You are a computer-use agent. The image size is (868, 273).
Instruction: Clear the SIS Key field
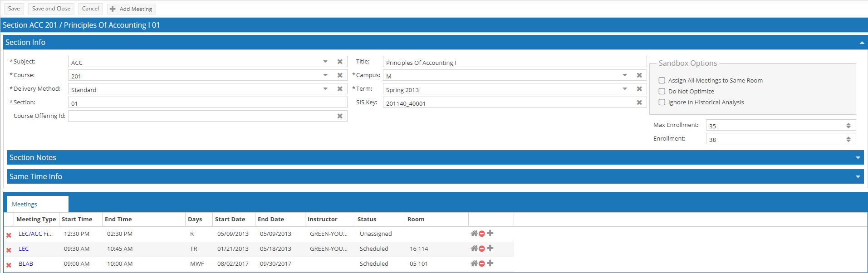[639, 102]
